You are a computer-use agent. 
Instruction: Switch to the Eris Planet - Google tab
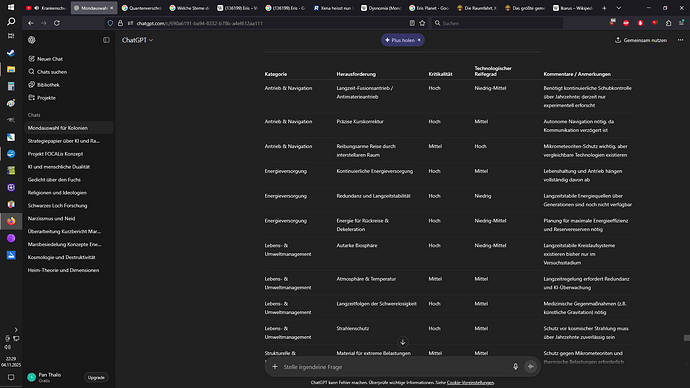click(x=429, y=8)
